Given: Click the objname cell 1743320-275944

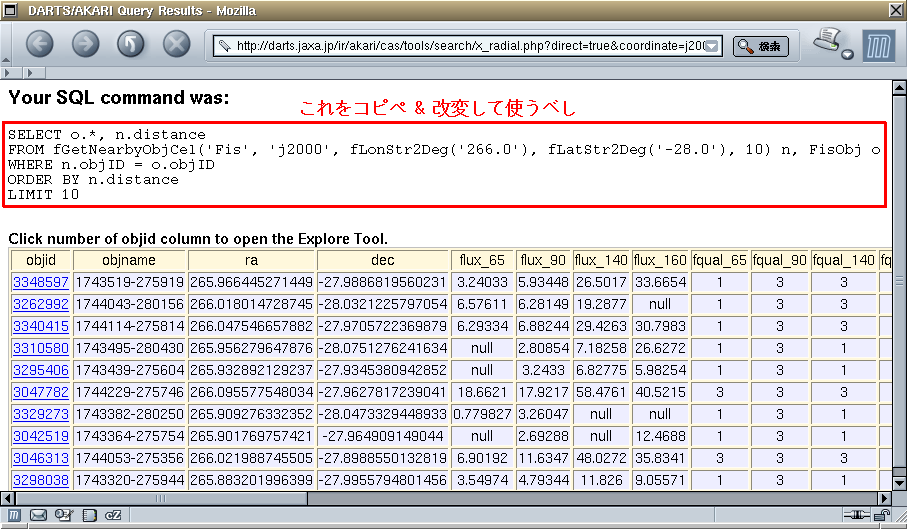Looking at the screenshot, I should coord(130,480).
